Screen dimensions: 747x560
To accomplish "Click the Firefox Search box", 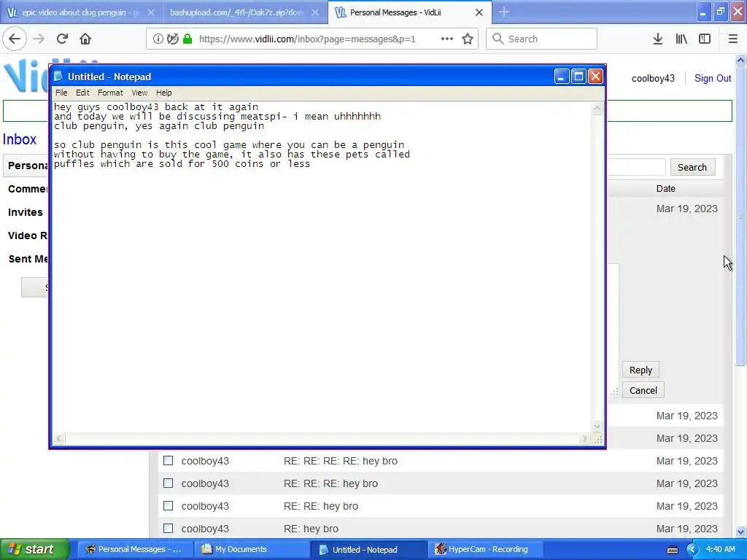I will coord(542,39).
